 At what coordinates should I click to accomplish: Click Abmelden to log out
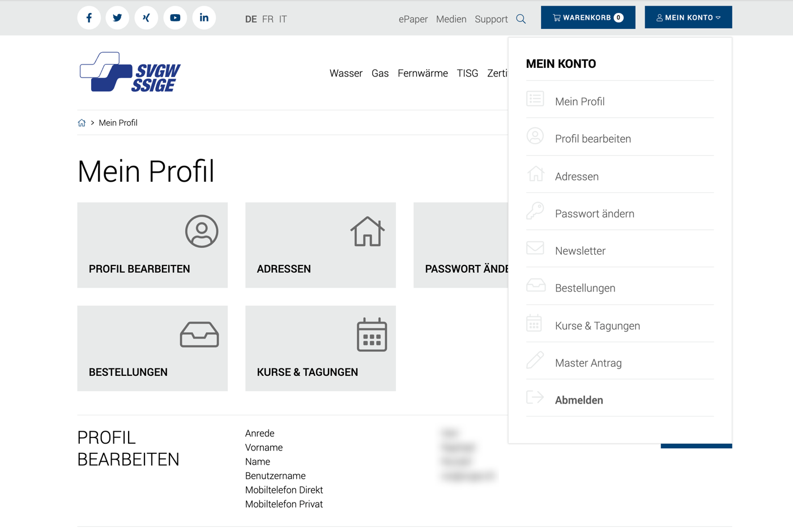579,400
